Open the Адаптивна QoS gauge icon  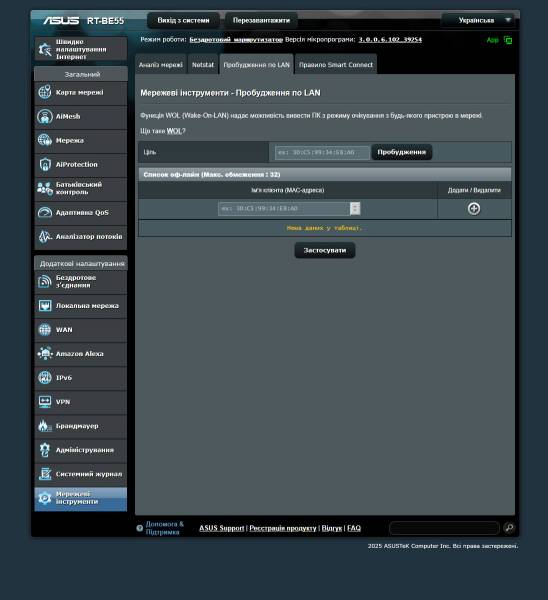(45, 212)
